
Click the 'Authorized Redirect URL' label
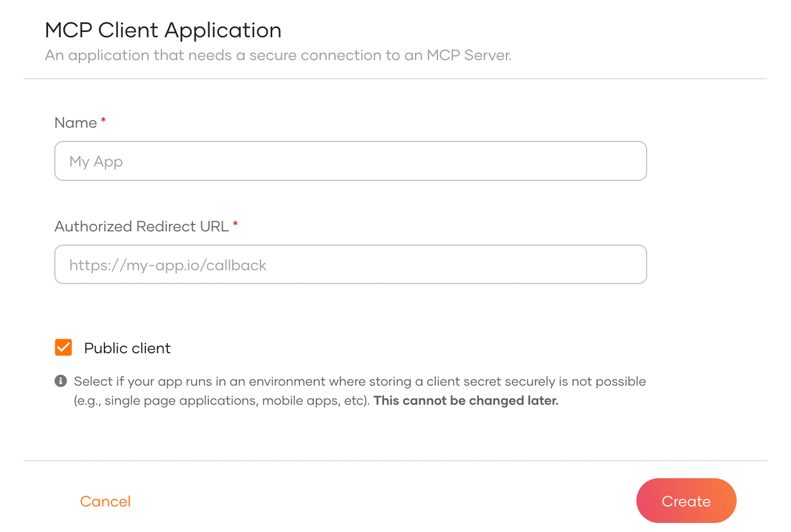(x=142, y=226)
